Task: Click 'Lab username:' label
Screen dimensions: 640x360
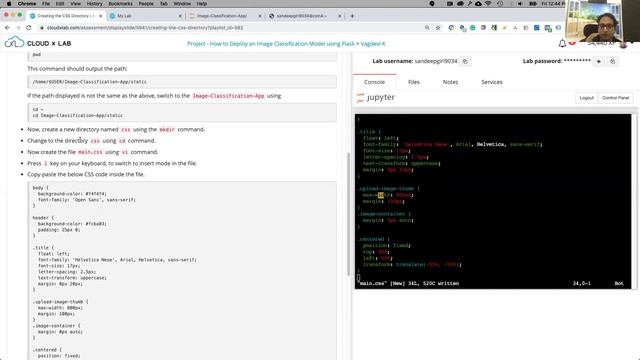Action: click(393, 61)
